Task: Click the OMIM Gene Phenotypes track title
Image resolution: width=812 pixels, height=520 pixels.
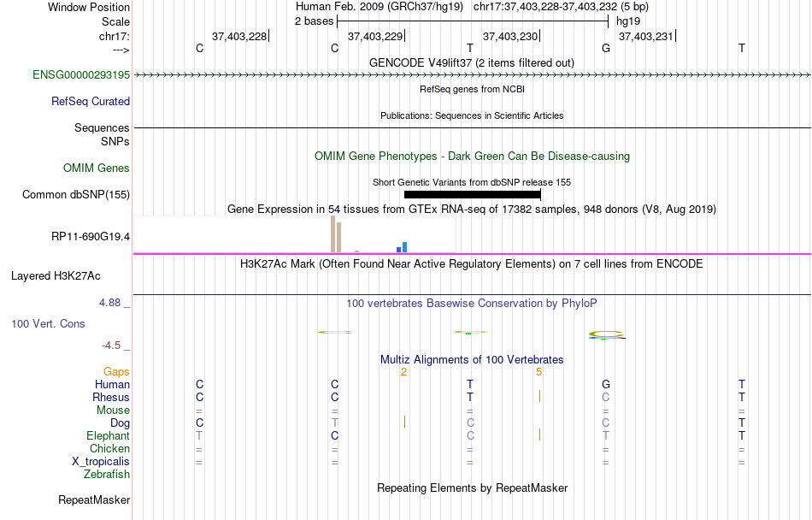Action: point(472,156)
